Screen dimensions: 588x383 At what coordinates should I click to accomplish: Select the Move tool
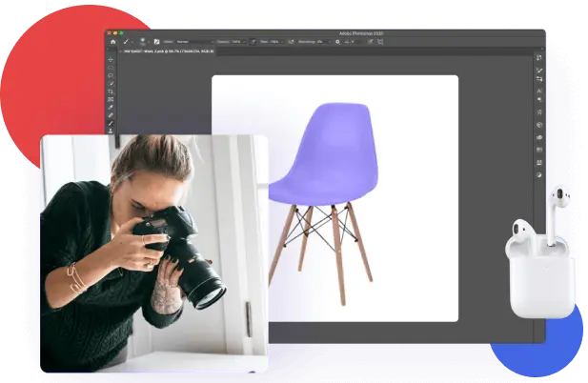tap(112, 60)
